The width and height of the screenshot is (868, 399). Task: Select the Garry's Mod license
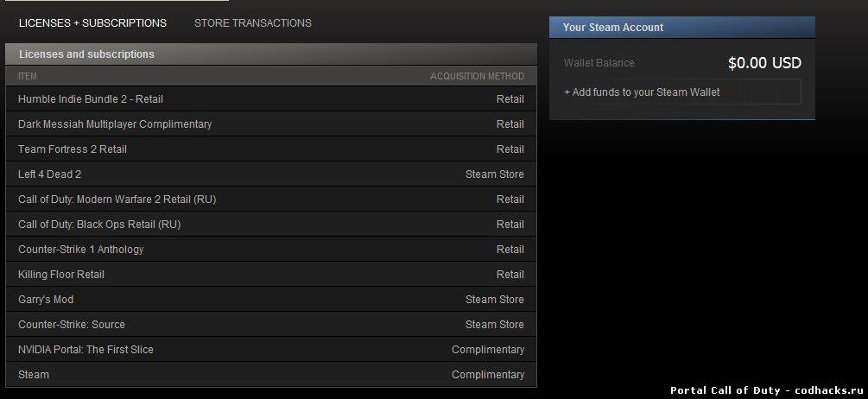click(x=270, y=300)
